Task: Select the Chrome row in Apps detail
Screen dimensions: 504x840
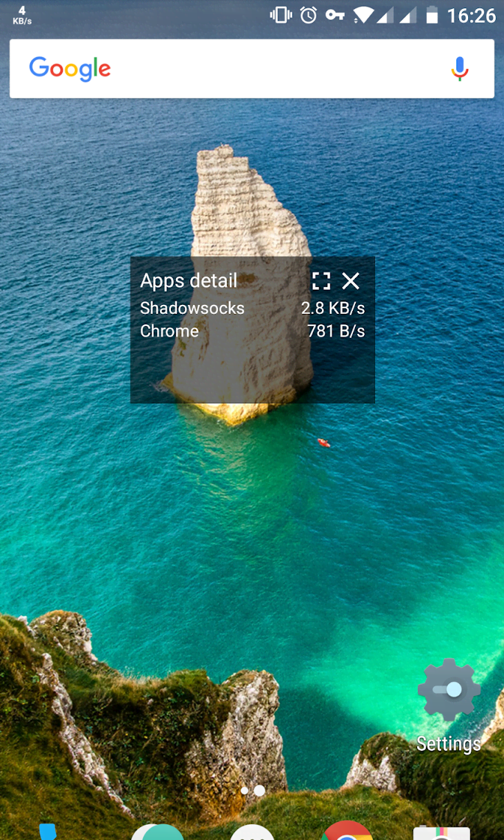Action: coord(252,331)
